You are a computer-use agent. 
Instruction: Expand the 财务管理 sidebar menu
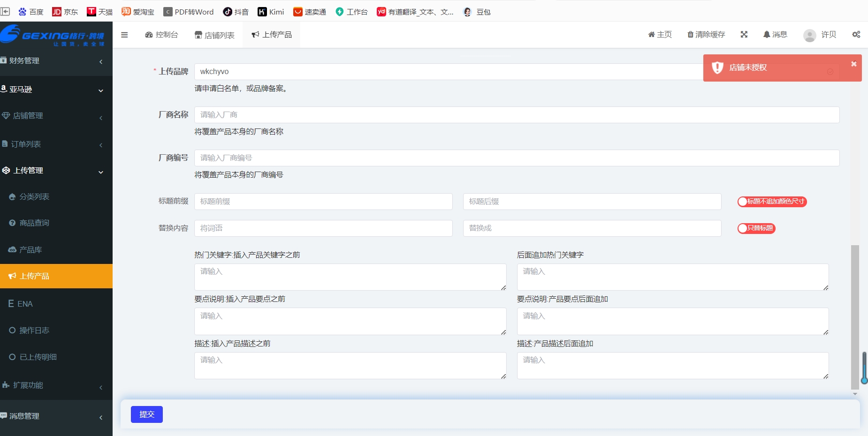[56, 61]
